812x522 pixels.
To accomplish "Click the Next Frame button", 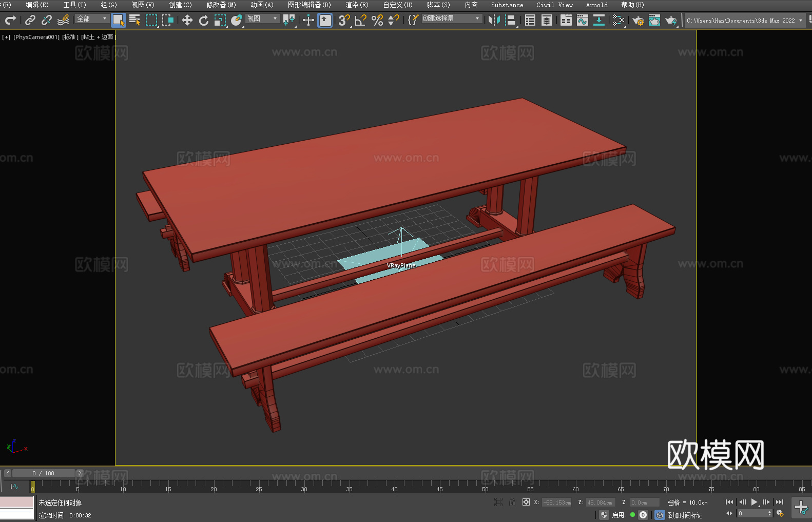I will click(x=766, y=502).
